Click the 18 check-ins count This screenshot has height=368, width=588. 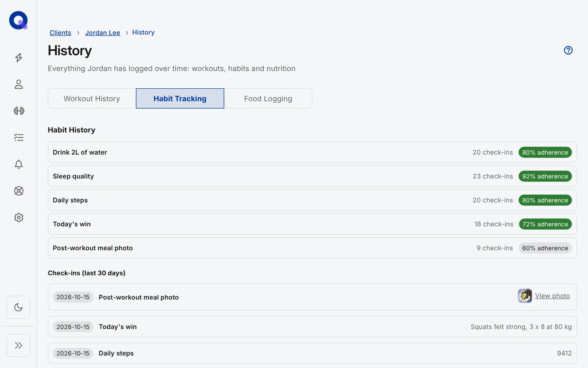pos(494,224)
